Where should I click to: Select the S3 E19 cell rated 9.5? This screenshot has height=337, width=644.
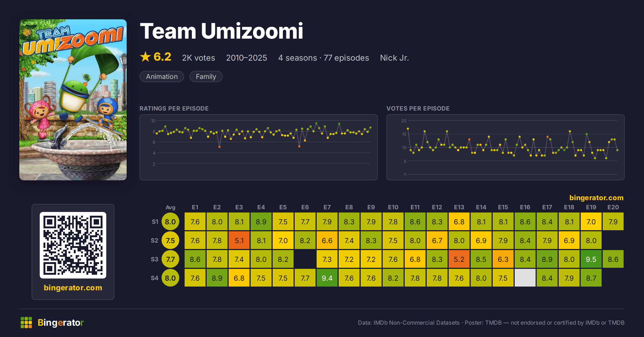tap(591, 259)
